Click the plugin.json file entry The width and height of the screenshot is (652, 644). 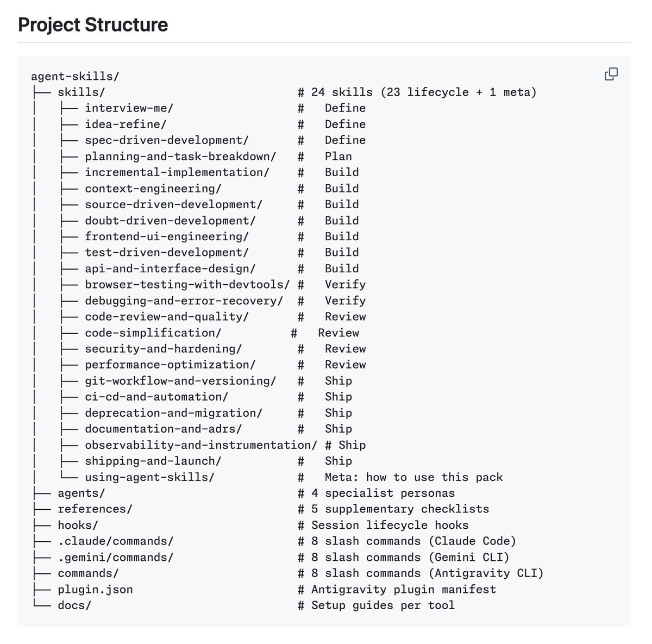(x=95, y=589)
